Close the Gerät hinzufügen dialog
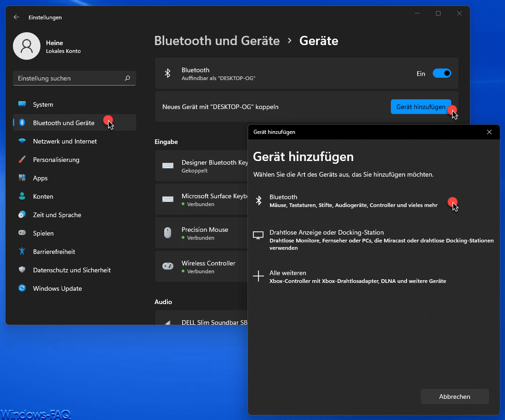The image size is (505, 420). [x=489, y=132]
